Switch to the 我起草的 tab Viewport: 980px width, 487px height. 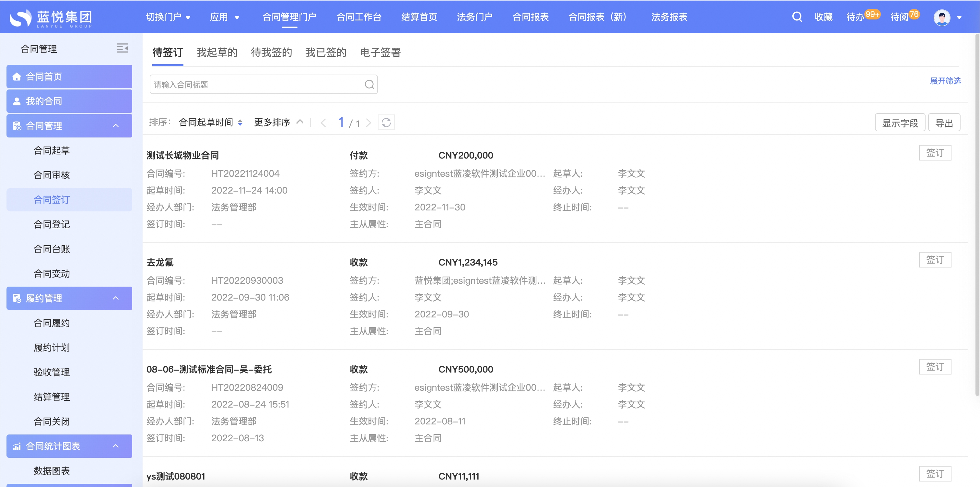click(217, 53)
